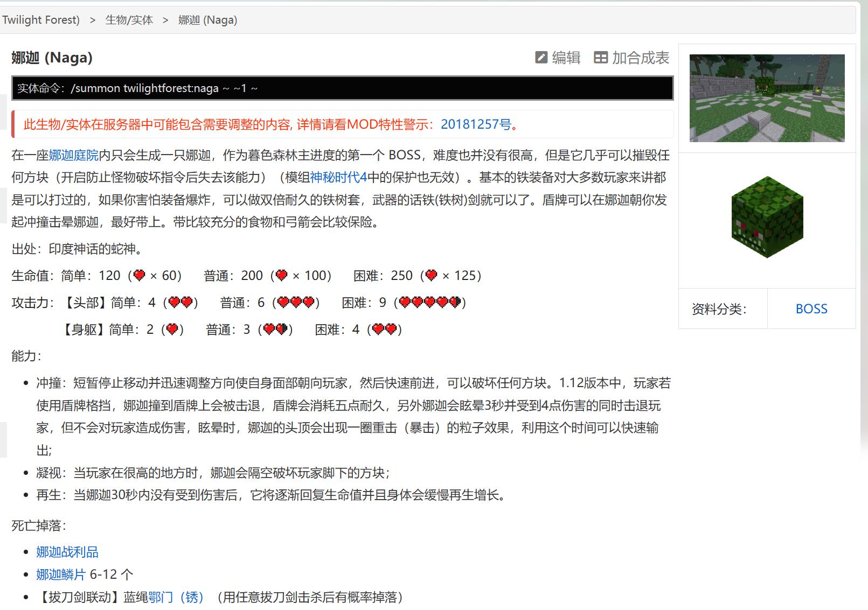Navigate to Twilight Forest breadcrumb

click(40, 19)
